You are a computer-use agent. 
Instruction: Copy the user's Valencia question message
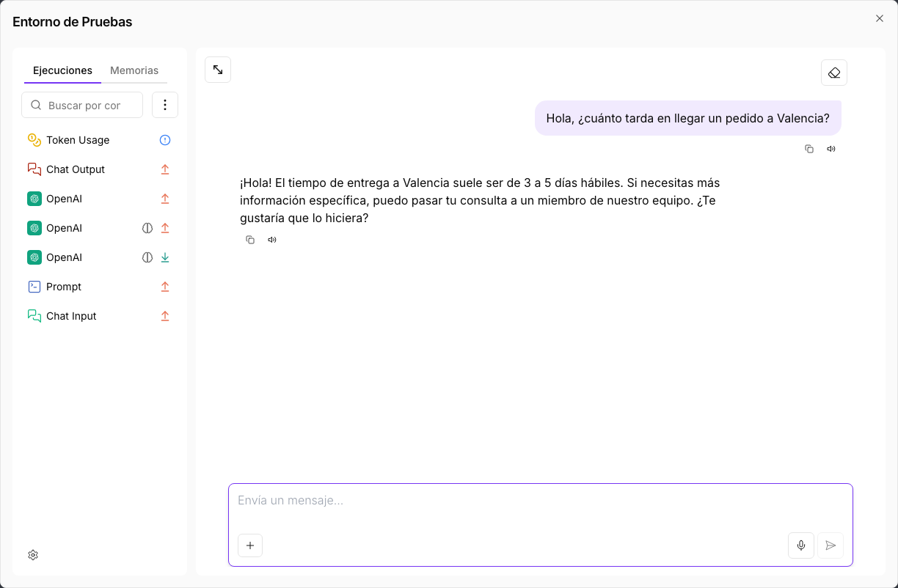[x=809, y=149]
